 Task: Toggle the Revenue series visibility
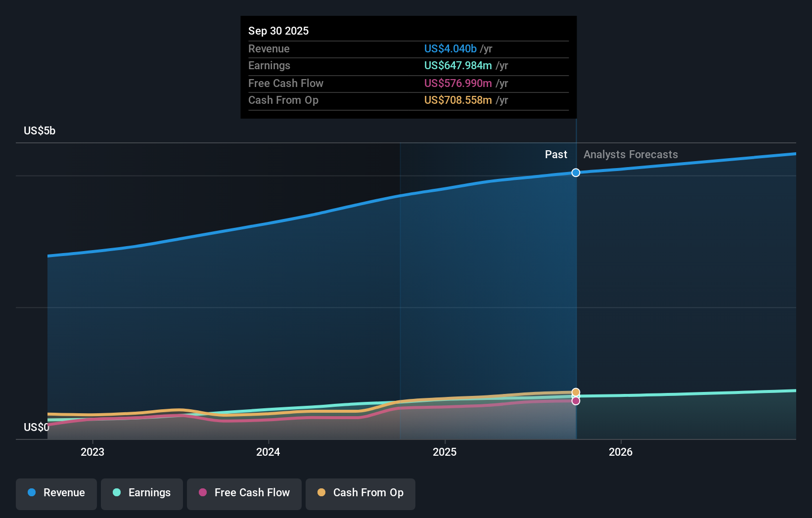[56, 493]
